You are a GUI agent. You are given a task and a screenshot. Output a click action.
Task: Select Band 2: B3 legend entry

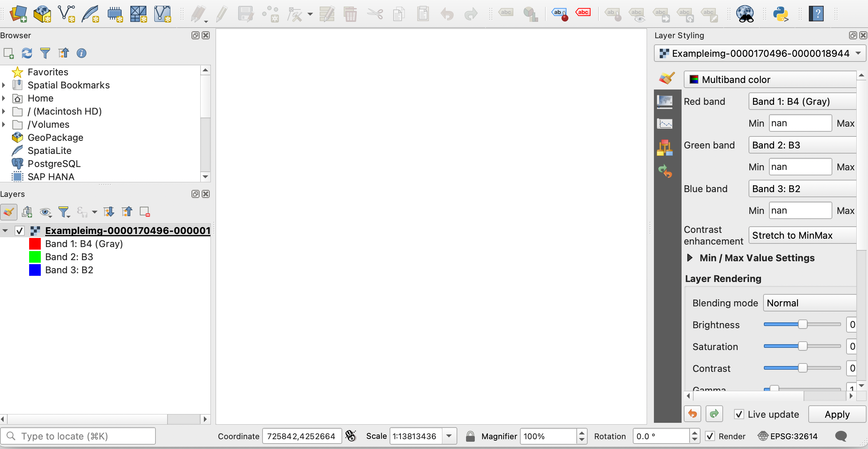coord(69,257)
